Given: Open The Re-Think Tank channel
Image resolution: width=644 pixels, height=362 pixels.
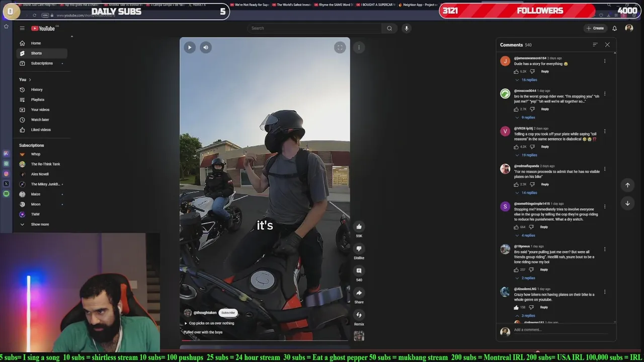Looking at the screenshot, I should 41,164.
